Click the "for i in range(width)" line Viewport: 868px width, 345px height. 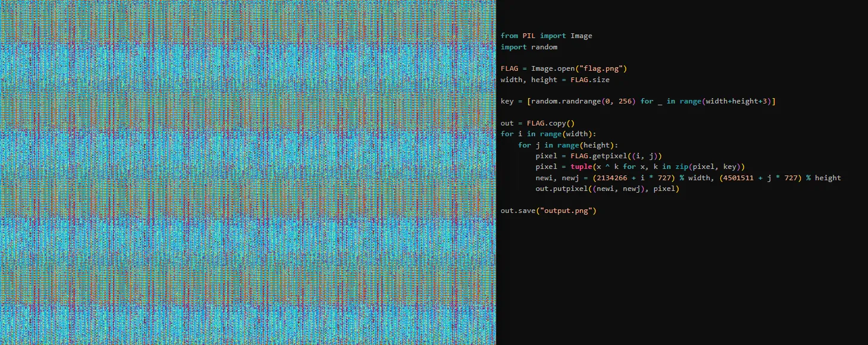coord(548,134)
